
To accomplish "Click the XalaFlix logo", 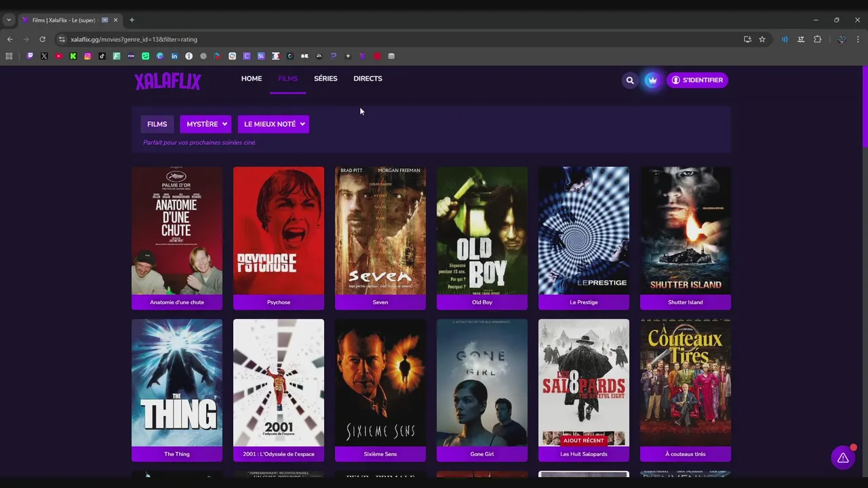I will coord(167,81).
